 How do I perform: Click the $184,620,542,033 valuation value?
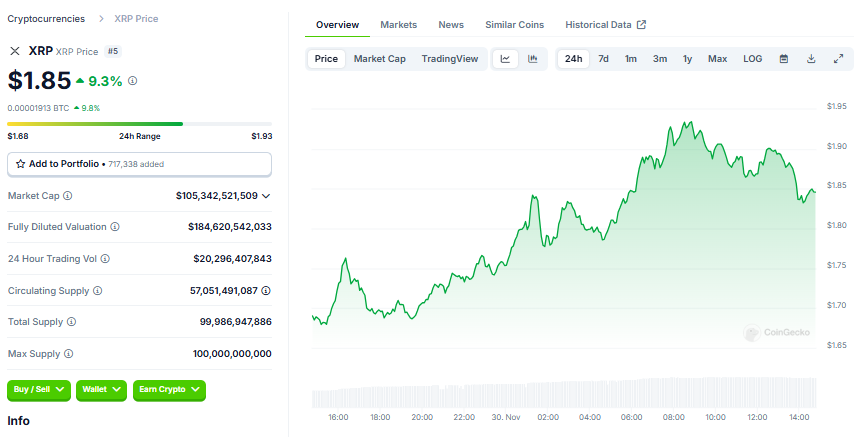click(230, 226)
